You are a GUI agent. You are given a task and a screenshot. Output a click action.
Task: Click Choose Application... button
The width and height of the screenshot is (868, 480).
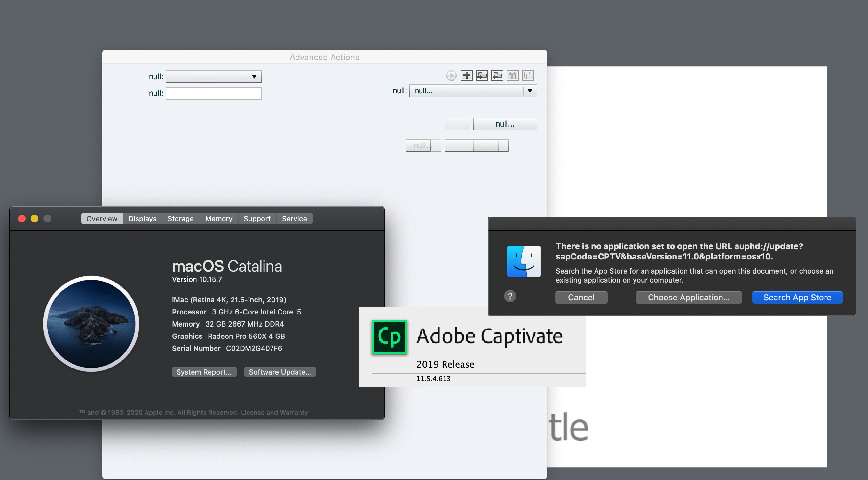(x=688, y=298)
